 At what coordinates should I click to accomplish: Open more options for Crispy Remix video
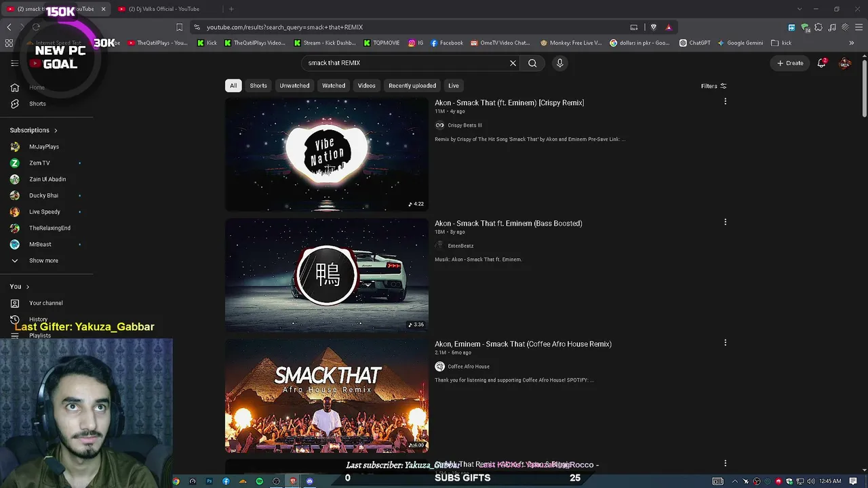click(x=725, y=102)
